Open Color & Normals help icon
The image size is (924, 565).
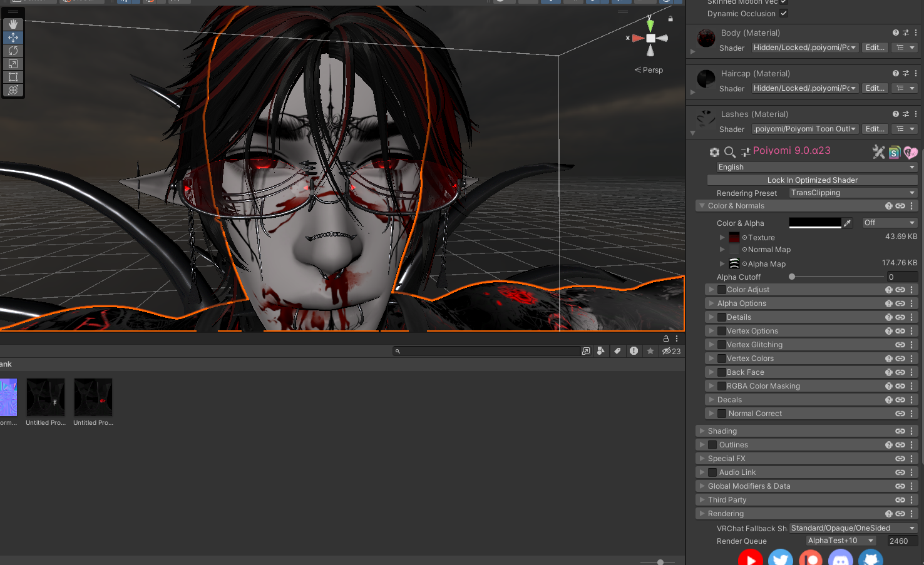coord(888,206)
